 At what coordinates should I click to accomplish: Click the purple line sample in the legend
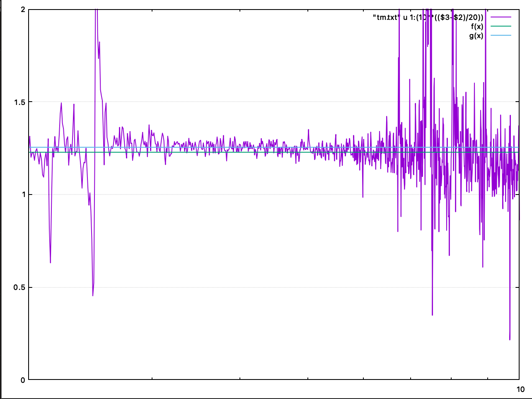pyautogui.click(x=501, y=17)
